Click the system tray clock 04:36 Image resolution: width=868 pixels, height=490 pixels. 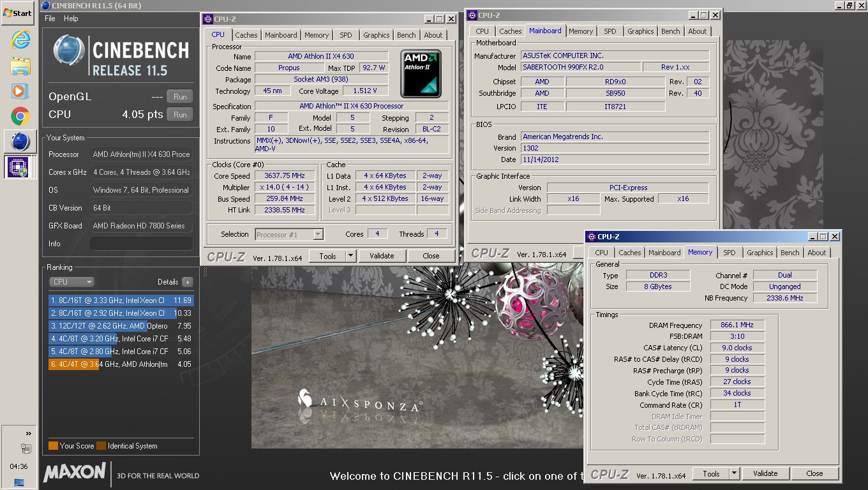(19, 466)
